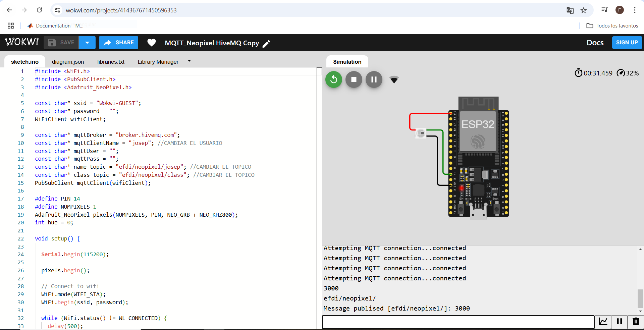Open the browser profile avatar
The image size is (644, 330).
(x=620, y=10)
